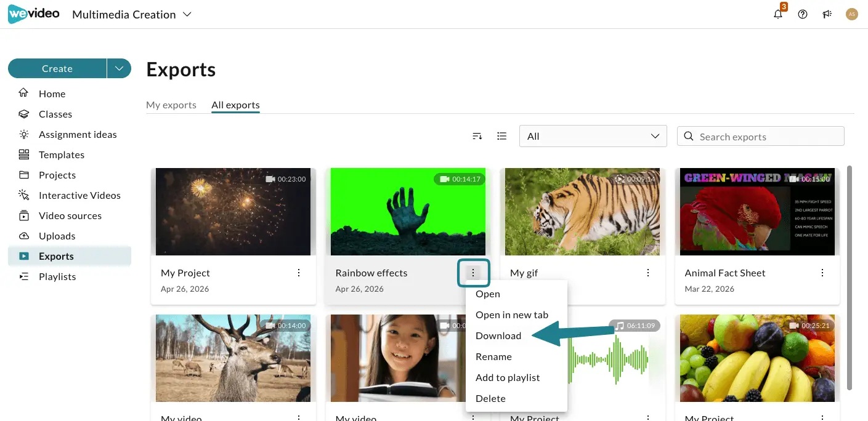Open the notifications bell
Screen dimensions: 868x421
(x=778, y=14)
